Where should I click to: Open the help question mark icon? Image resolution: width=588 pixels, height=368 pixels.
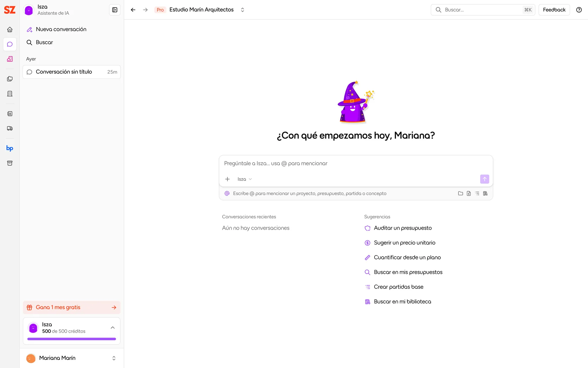coord(579,10)
